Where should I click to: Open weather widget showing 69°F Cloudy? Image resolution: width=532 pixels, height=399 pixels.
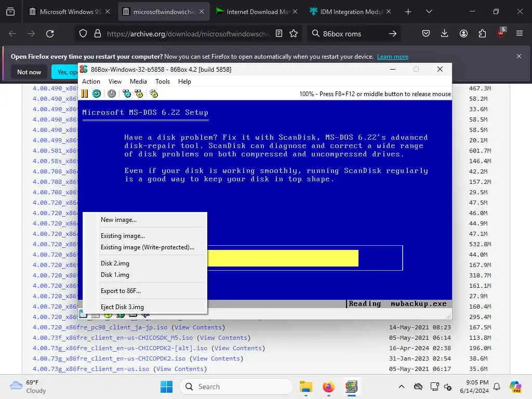pyautogui.click(x=28, y=387)
